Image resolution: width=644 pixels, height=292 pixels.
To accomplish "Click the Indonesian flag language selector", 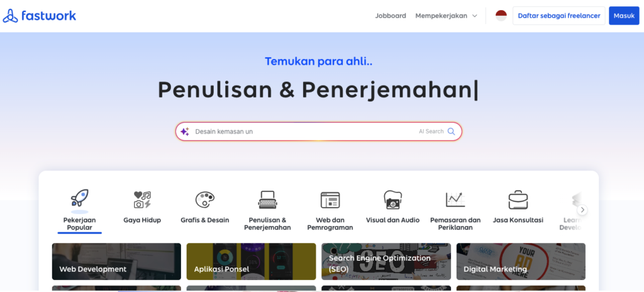I will click(501, 16).
